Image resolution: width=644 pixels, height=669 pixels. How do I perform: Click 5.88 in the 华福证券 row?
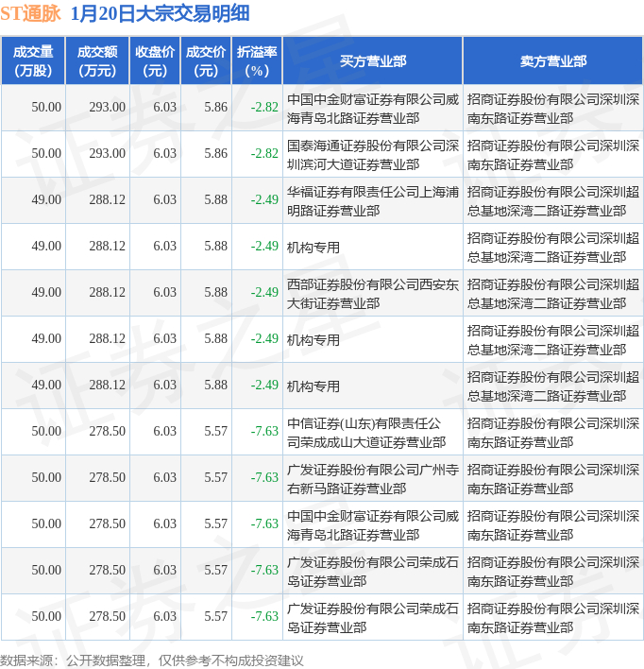pos(215,199)
